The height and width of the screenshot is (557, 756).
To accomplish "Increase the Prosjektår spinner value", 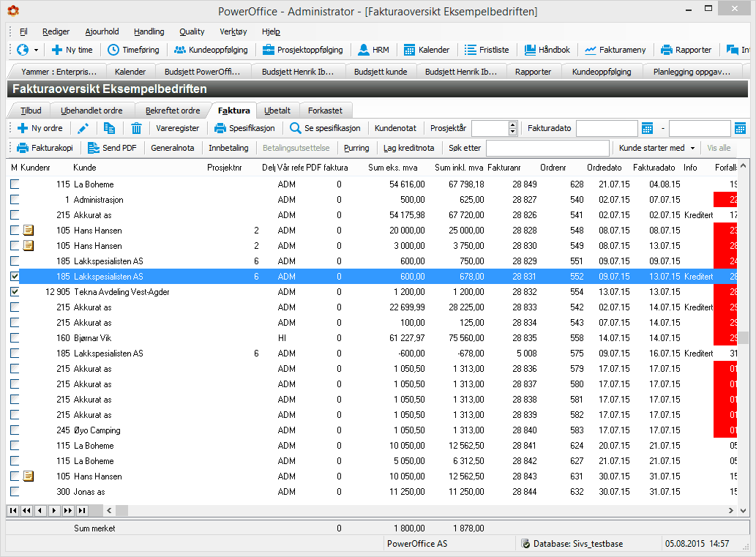I will coord(512,125).
